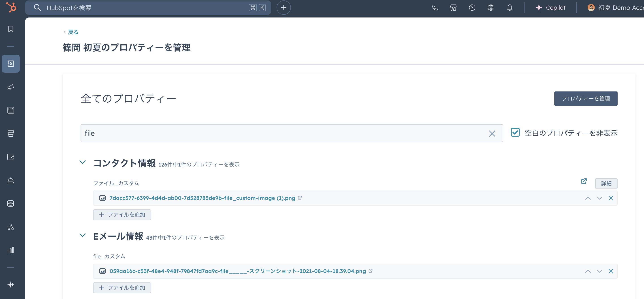Open the Notifications bell icon
This screenshot has height=299, width=644.
coord(510,8)
